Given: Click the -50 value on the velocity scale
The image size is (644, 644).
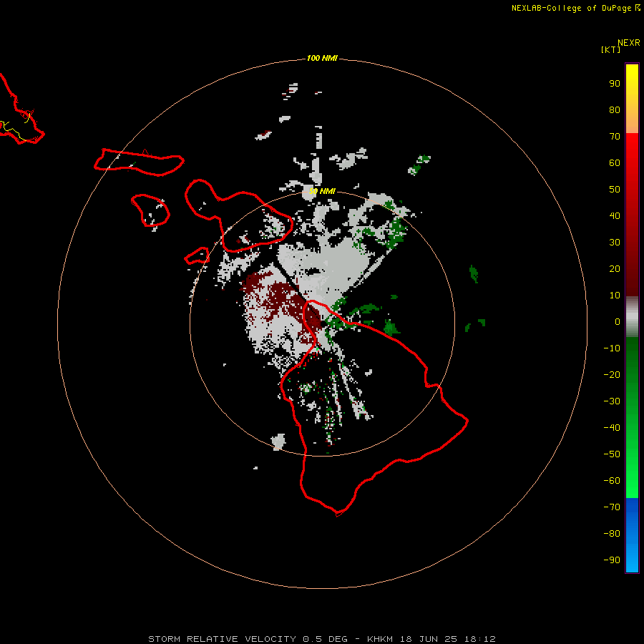Looking at the screenshot, I should tap(612, 454).
